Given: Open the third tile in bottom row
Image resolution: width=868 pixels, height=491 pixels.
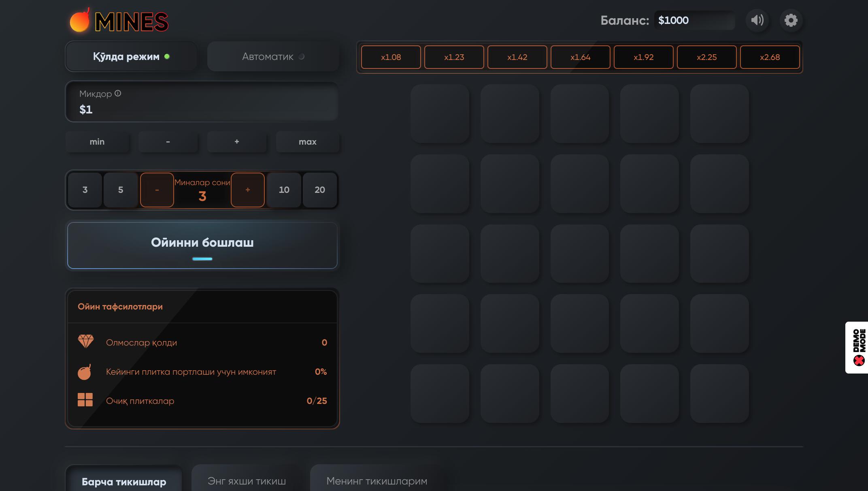Looking at the screenshot, I should pos(580,393).
